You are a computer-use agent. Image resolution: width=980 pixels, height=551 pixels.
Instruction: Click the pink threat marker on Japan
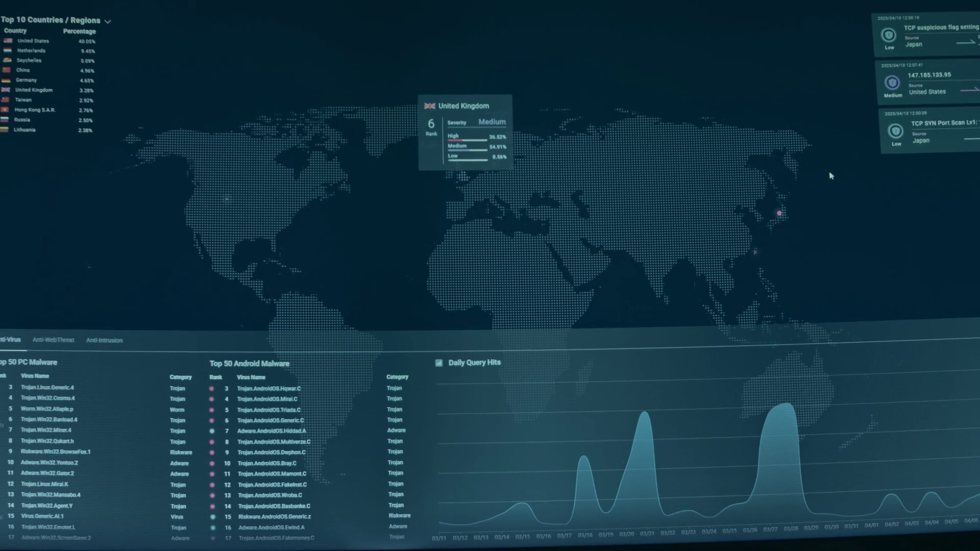click(779, 213)
